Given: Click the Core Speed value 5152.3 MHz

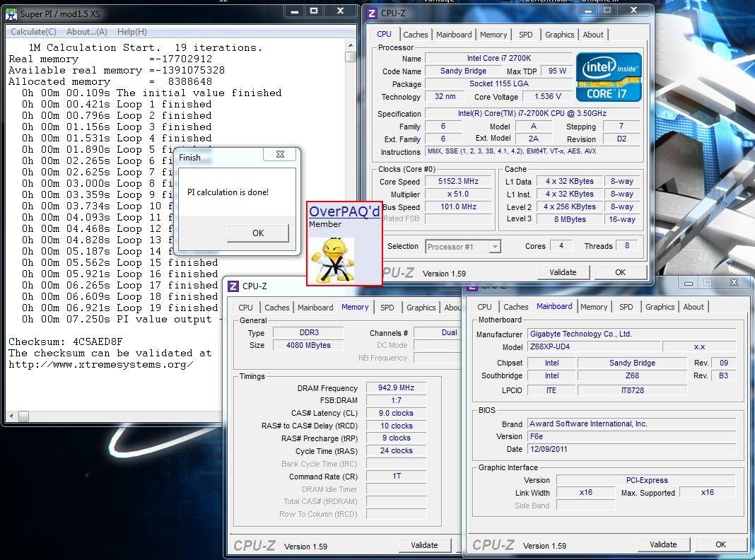Looking at the screenshot, I should (x=458, y=182).
